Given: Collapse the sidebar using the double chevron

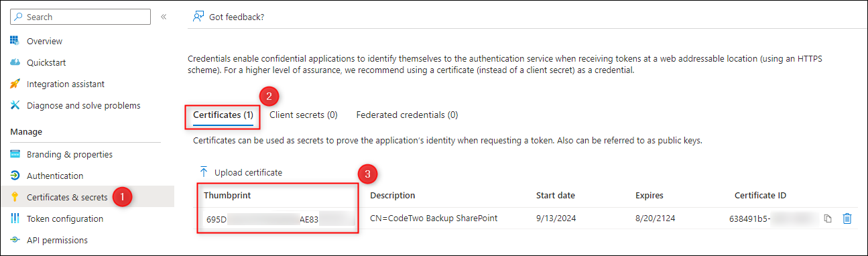Looking at the screenshot, I should click(164, 17).
